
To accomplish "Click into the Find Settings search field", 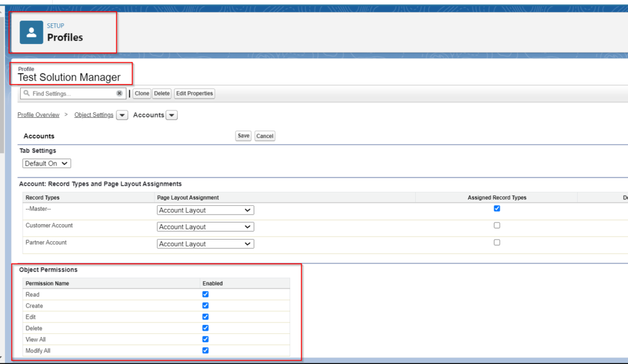I will point(74,93).
